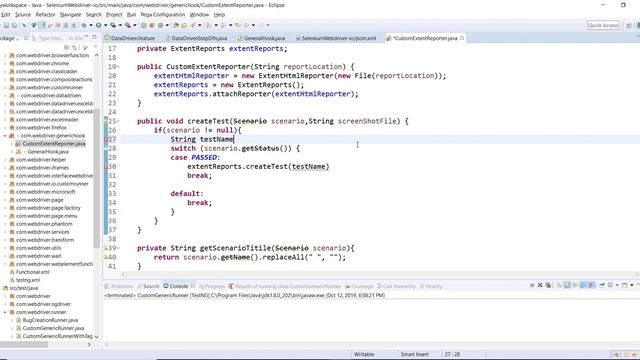640x360 pixels.
Task: Open the New Java Class dropdown arrow
Action: [167, 25]
